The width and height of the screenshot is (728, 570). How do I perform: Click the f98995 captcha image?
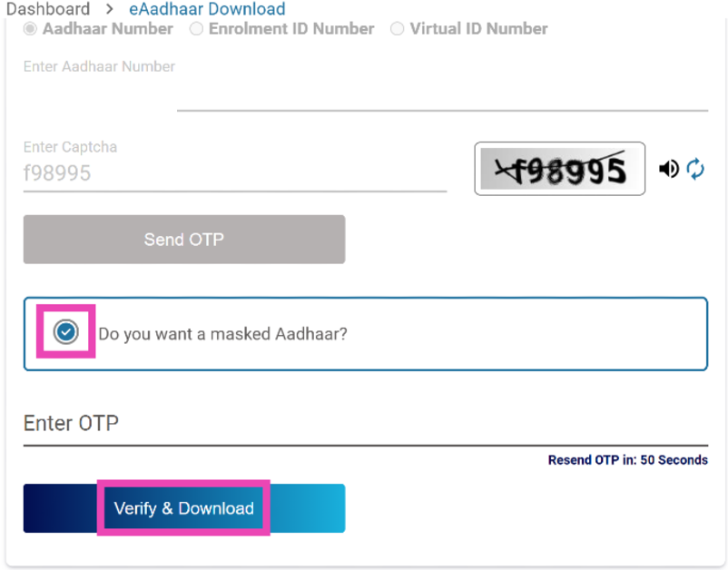559,169
